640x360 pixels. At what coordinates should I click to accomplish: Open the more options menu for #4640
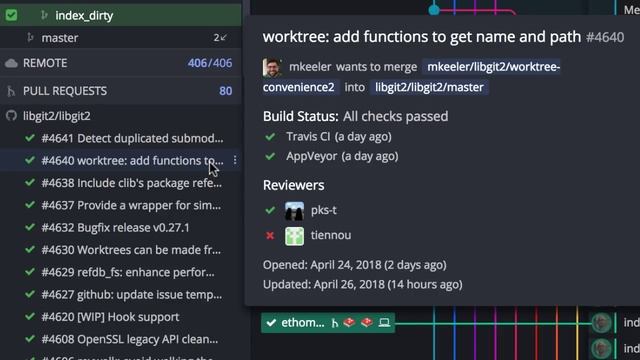tap(235, 160)
